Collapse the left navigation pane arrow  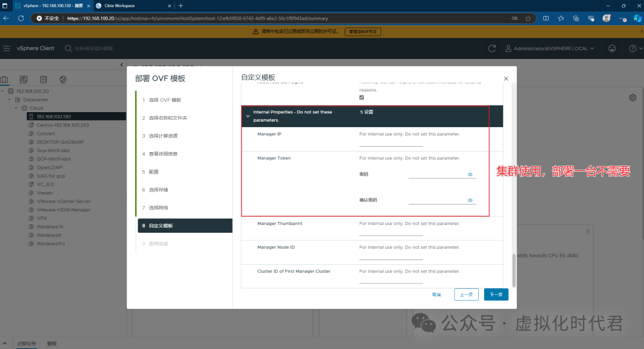click(122, 64)
